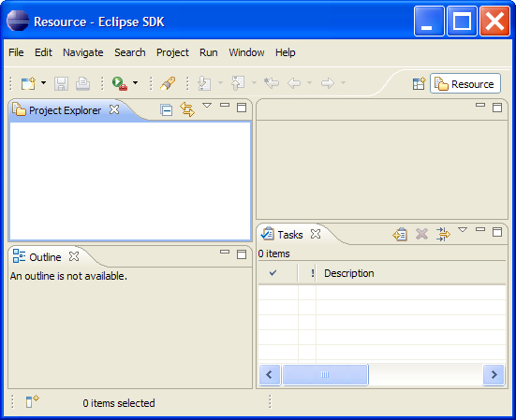Viewport: 516px width, 420px height.
Task: Minimize the editor area
Action: coord(480,105)
